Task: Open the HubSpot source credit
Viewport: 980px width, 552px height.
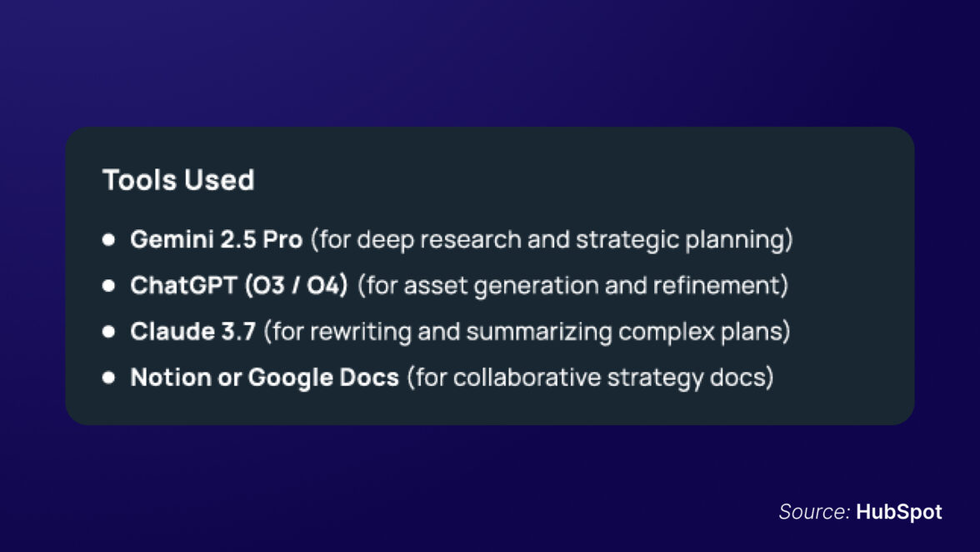Action: [898, 512]
